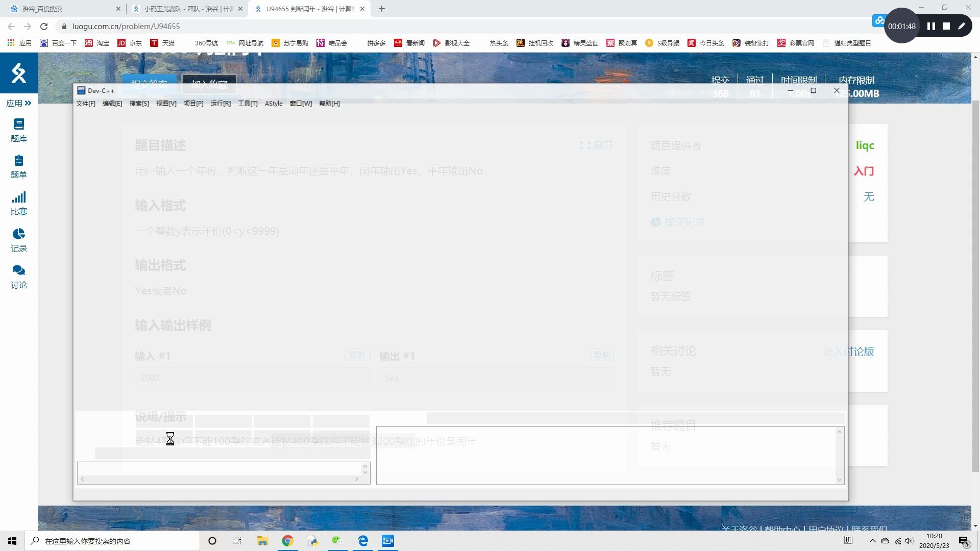The image size is (980, 551).
Task: Show hidden system tray icons
Action: click(x=872, y=541)
